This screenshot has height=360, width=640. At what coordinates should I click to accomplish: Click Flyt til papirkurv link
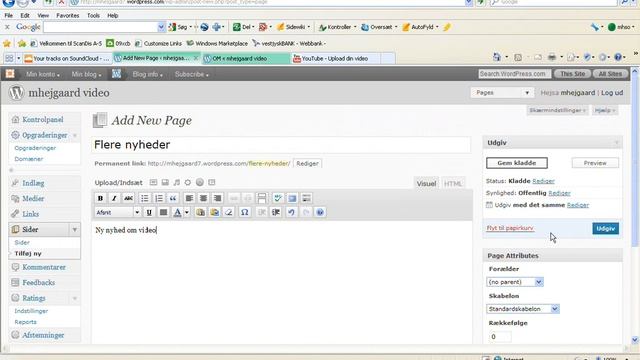click(510, 228)
